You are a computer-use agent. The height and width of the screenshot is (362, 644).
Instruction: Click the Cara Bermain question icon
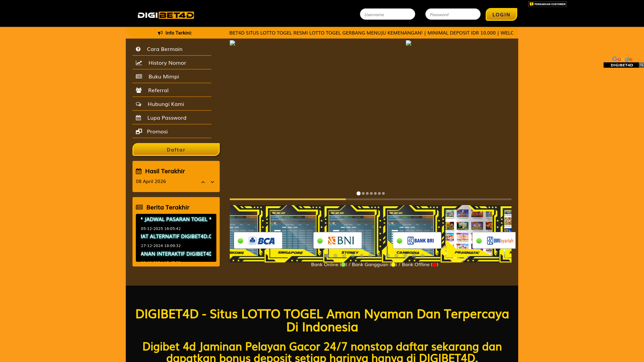click(x=138, y=49)
